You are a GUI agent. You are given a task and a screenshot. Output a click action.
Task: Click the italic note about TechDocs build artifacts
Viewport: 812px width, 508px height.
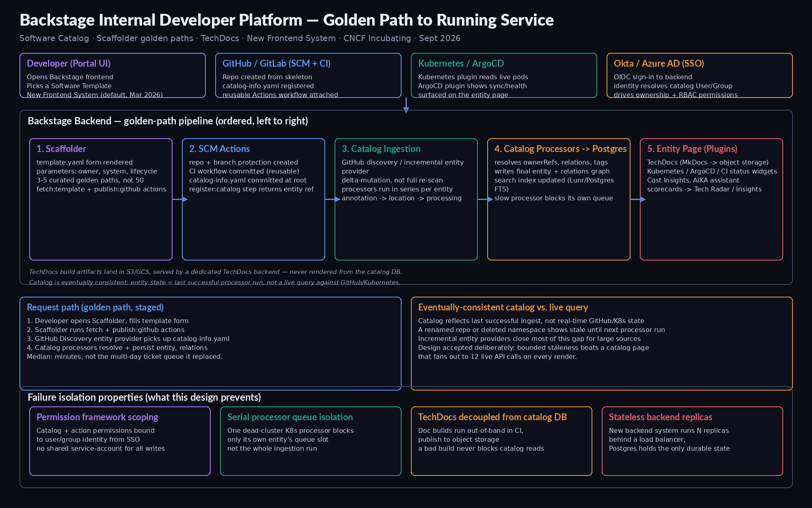click(x=216, y=272)
